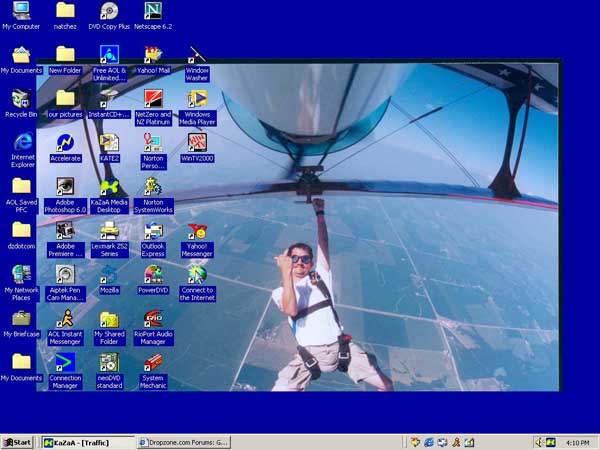
Task: Select the Windows Media Player shortcut
Action: click(x=197, y=99)
